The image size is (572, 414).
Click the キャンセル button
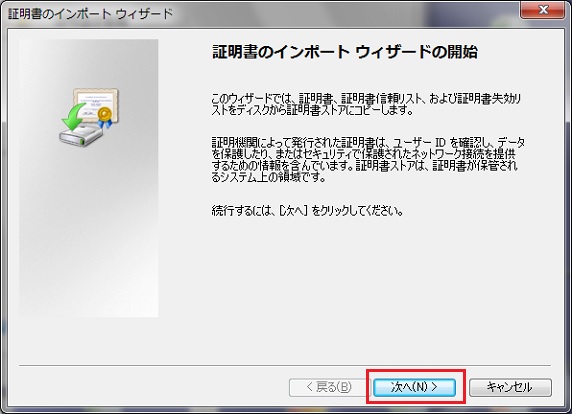[x=510, y=387]
